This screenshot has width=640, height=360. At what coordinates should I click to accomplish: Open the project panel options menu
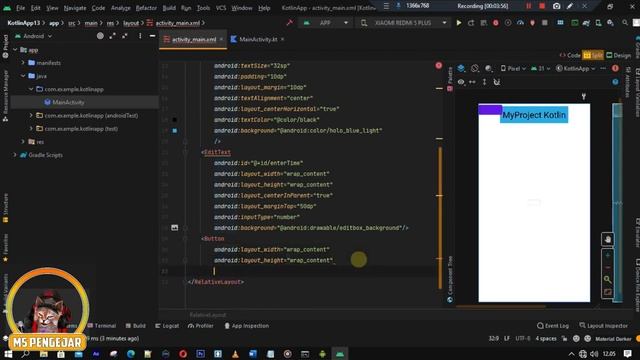pyautogui.click(x=140, y=36)
